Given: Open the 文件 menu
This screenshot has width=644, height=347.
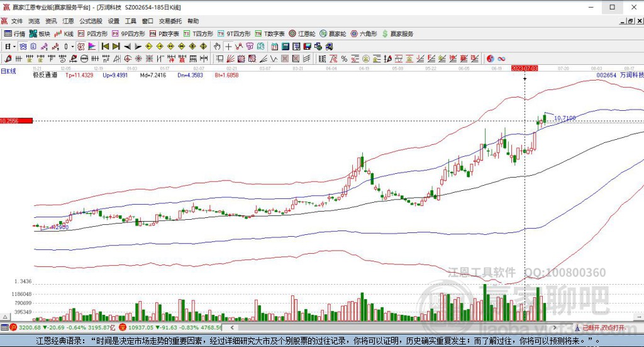Looking at the screenshot, I should [17, 21].
